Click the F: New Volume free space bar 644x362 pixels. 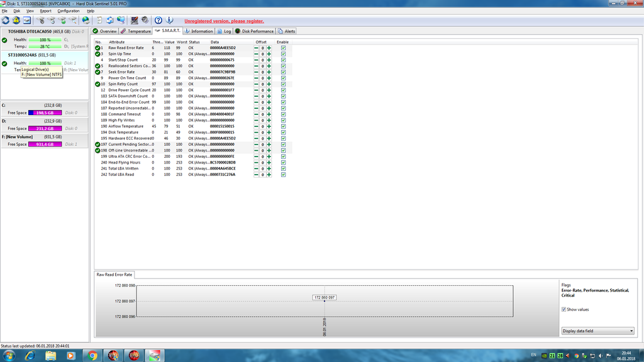45,145
